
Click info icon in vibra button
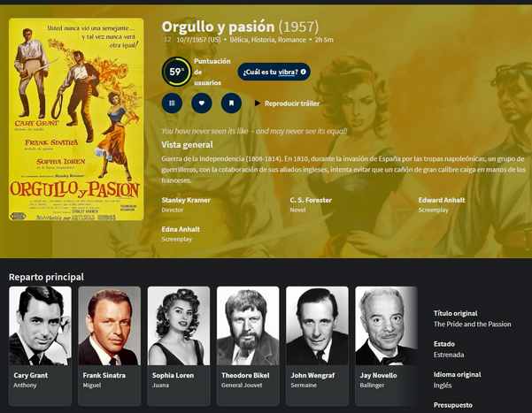304,72
